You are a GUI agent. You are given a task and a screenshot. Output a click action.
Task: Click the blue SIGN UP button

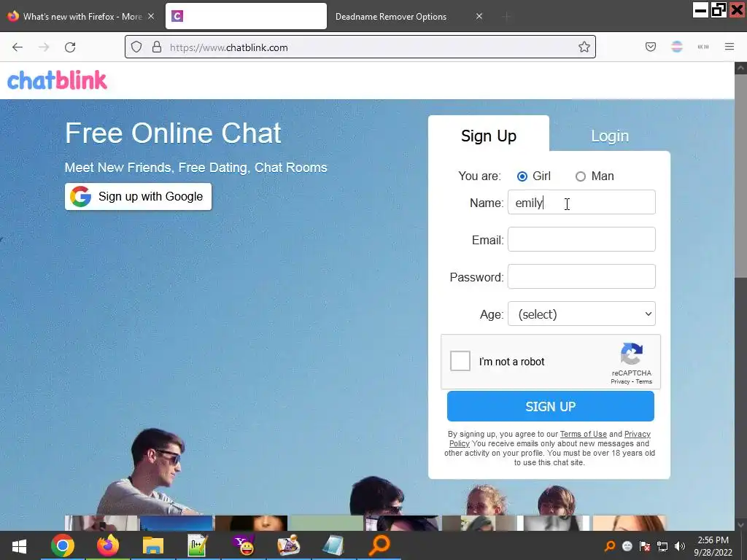click(x=550, y=406)
